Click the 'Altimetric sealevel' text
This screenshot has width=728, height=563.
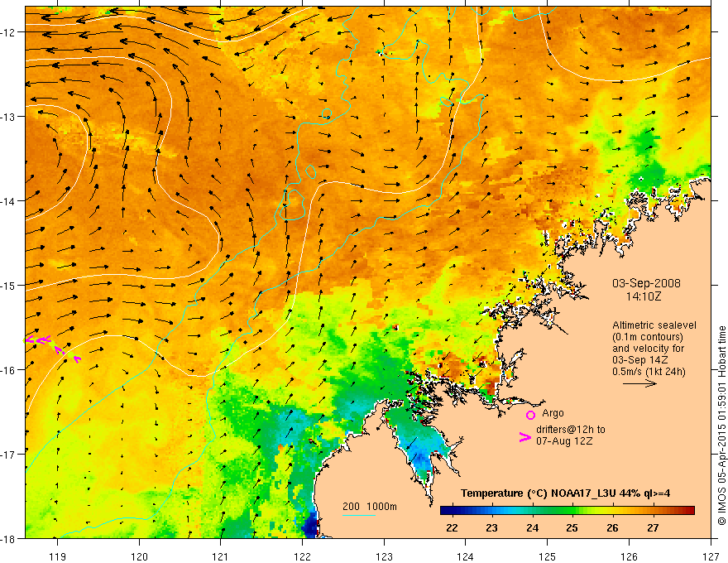(654, 325)
